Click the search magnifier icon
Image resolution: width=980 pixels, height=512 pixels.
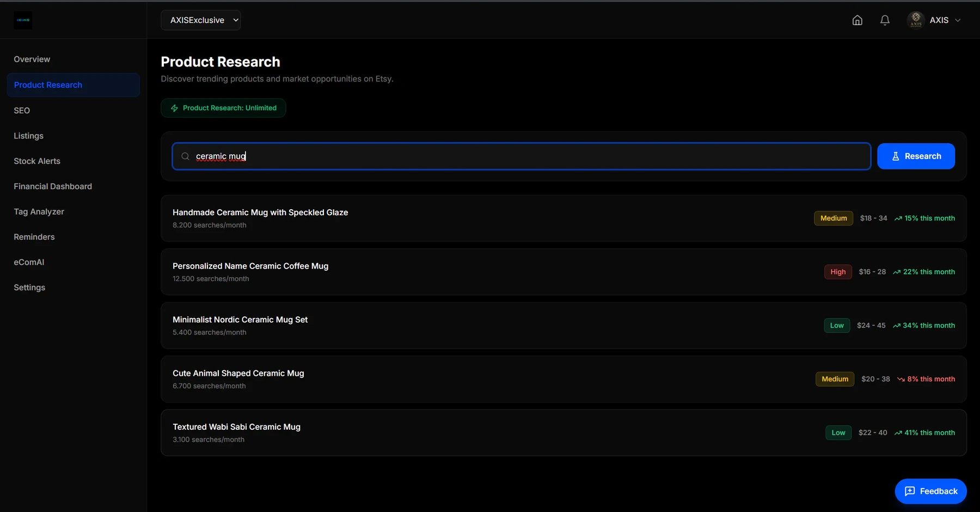pyautogui.click(x=185, y=156)
